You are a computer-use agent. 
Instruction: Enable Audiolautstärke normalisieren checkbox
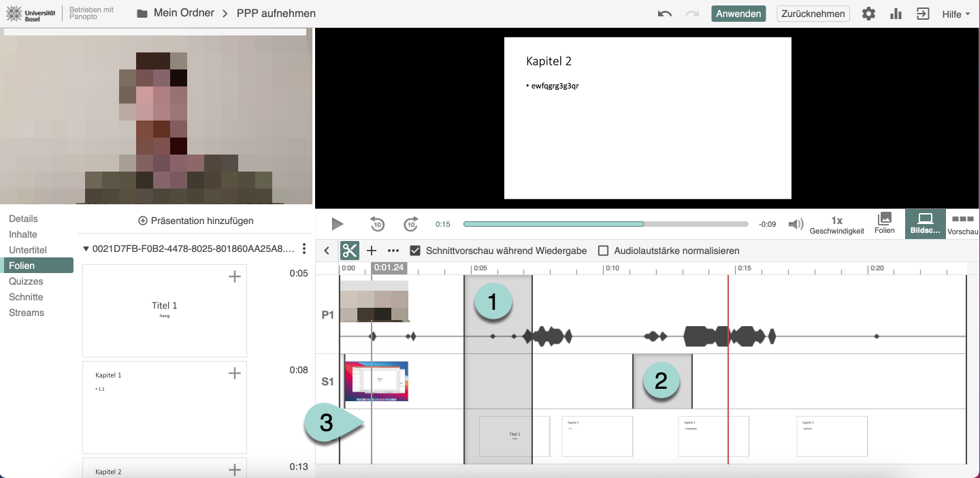point(603,251)
